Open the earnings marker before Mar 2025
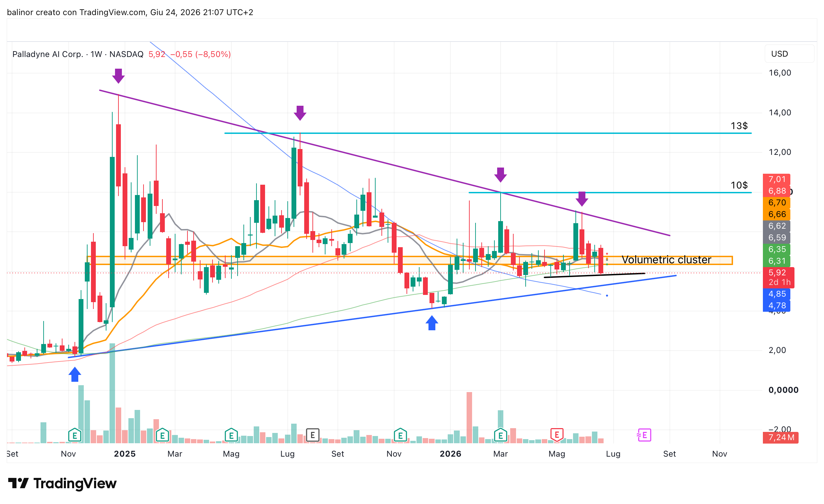Screen dimensions: 824x504 (x=162, y=436)
